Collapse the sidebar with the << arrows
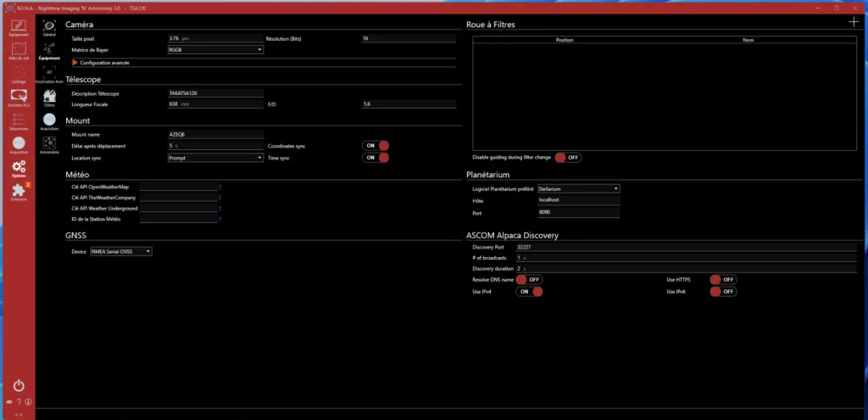Image resolution: width=868 pixels, height=420 pixels. (x=19, y=413)
